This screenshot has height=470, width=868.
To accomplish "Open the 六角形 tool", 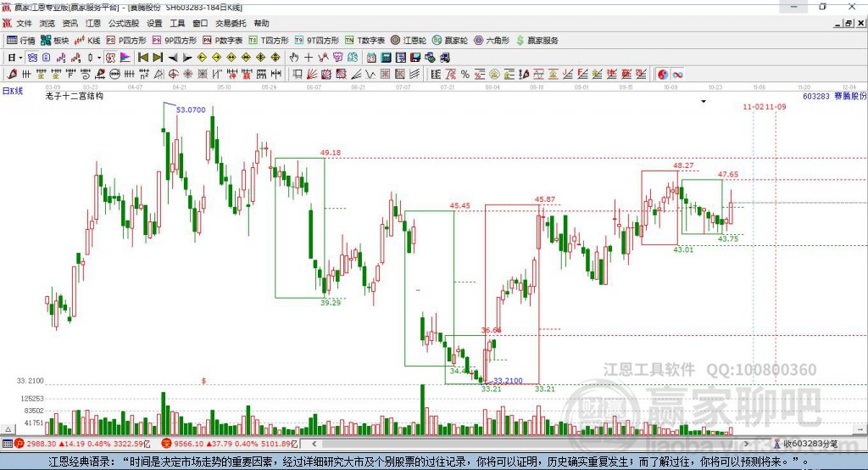I will point(492,41).
